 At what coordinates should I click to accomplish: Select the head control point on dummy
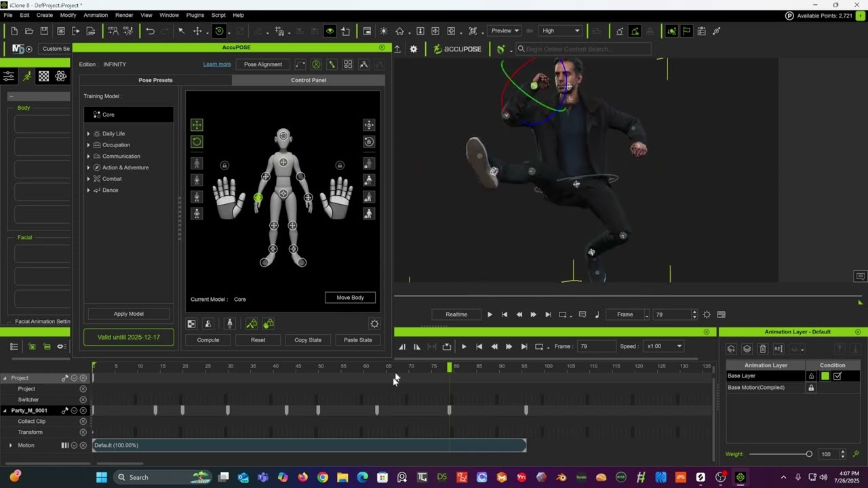click(283, 136)
